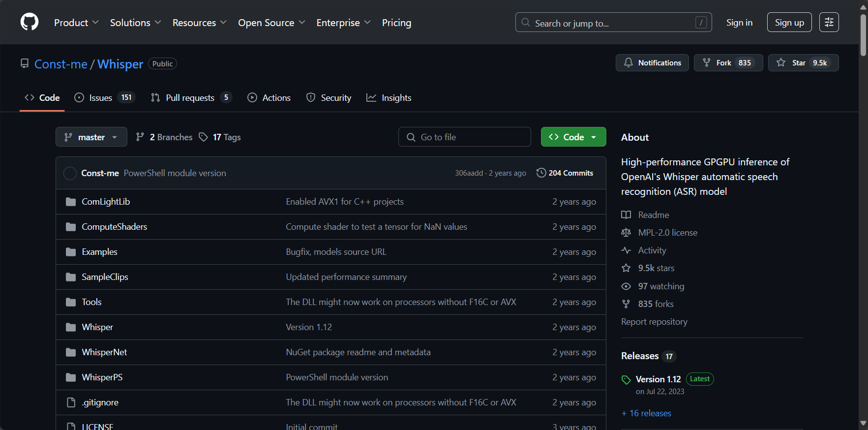Switch to the Code tab
This screenshot has height=430, width=868.
[42, 97]
